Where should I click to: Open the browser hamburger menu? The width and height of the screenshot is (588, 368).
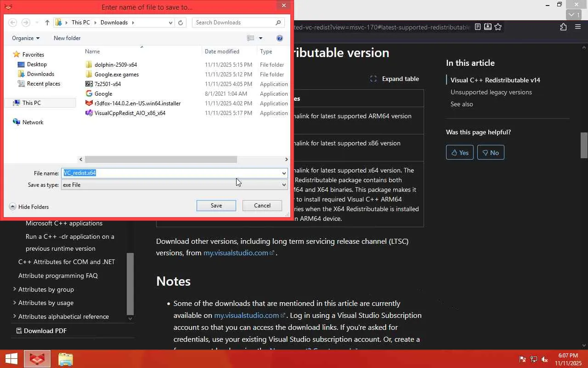[578, 27]
